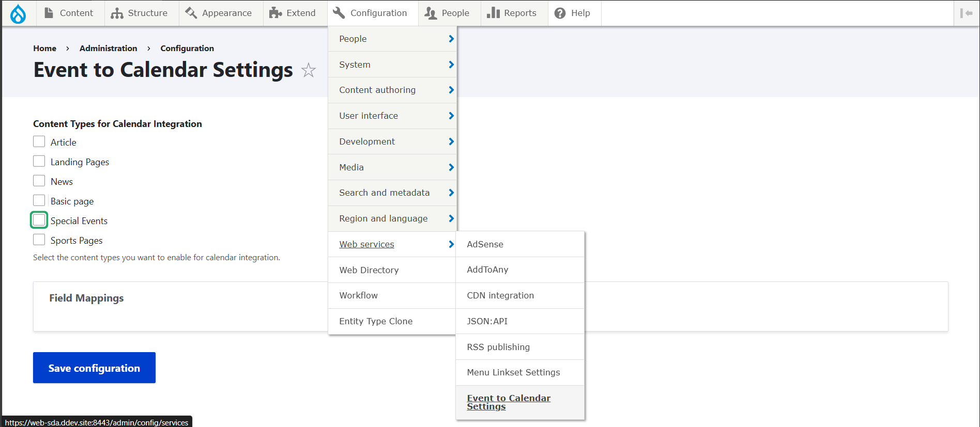Screen dimensions: 980x427
Task: Click the Reports bar chart icon
Action: [x=493, y=13]
